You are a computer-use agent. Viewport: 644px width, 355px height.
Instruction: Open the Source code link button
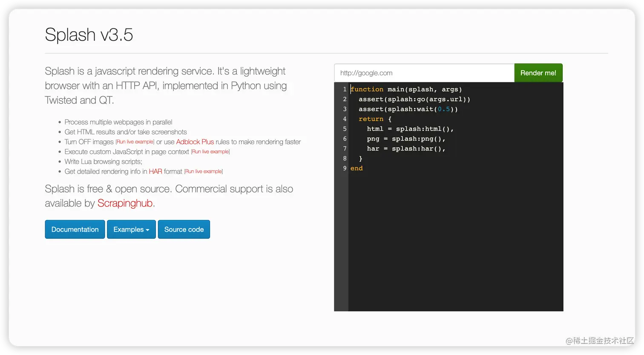[x=184, y=229]
